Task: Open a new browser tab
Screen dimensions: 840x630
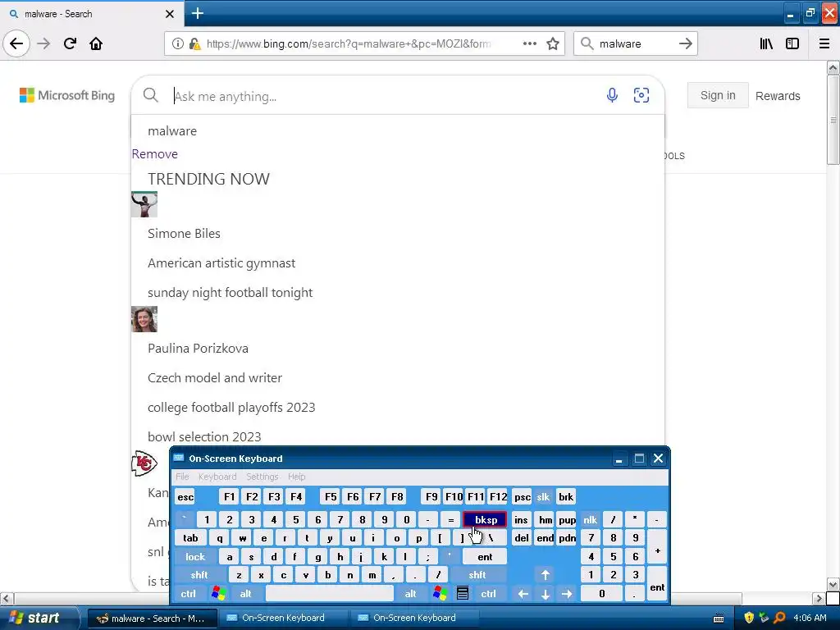Action: pyautogui.click(x=197, y=13)
